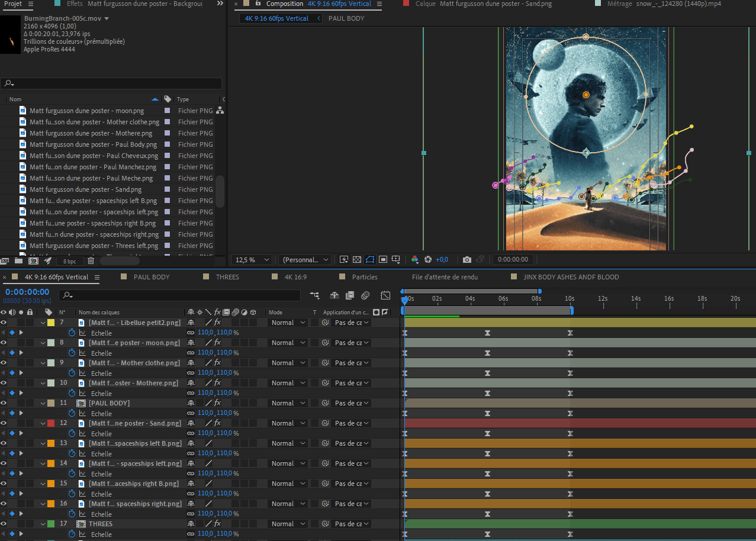
Task: Click the Sand.png layer red label swatch
Action: 51,423
